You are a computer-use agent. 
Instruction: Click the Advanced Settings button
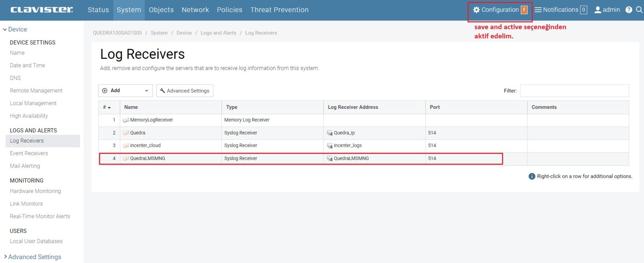tap(185, 90)
